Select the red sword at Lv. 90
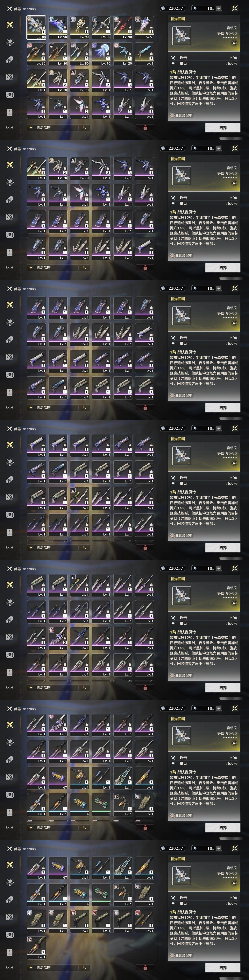 pos(123,27)
